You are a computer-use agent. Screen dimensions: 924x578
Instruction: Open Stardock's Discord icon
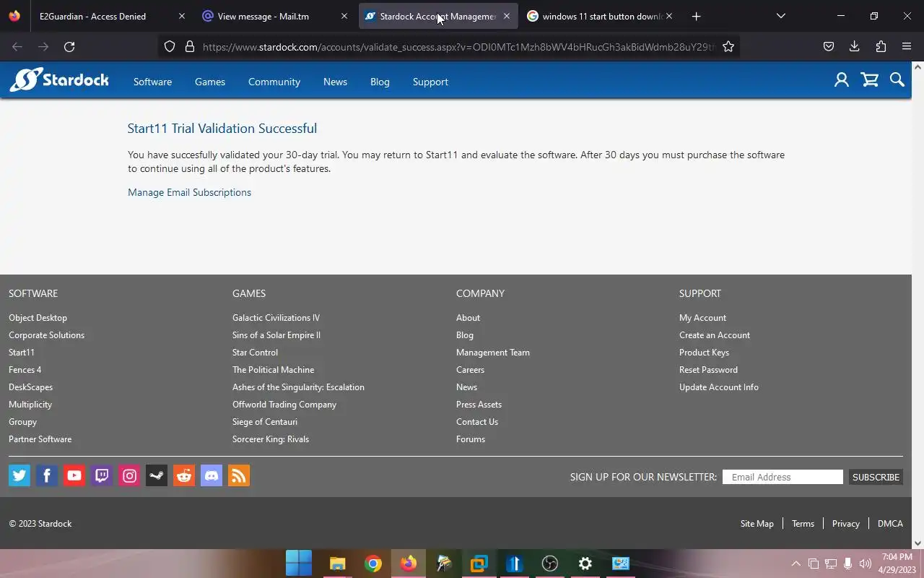coord(212,475)
